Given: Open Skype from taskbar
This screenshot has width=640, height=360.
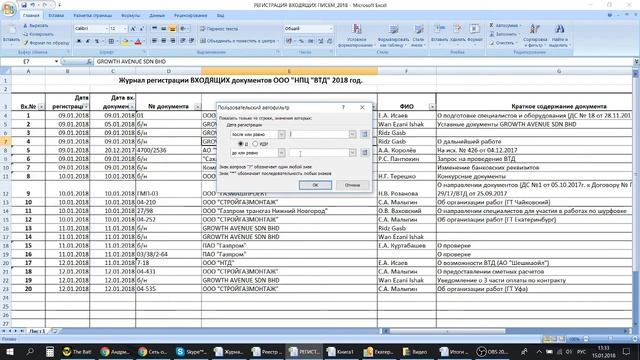Looking at the screenshot, I should tap(191, 352).
